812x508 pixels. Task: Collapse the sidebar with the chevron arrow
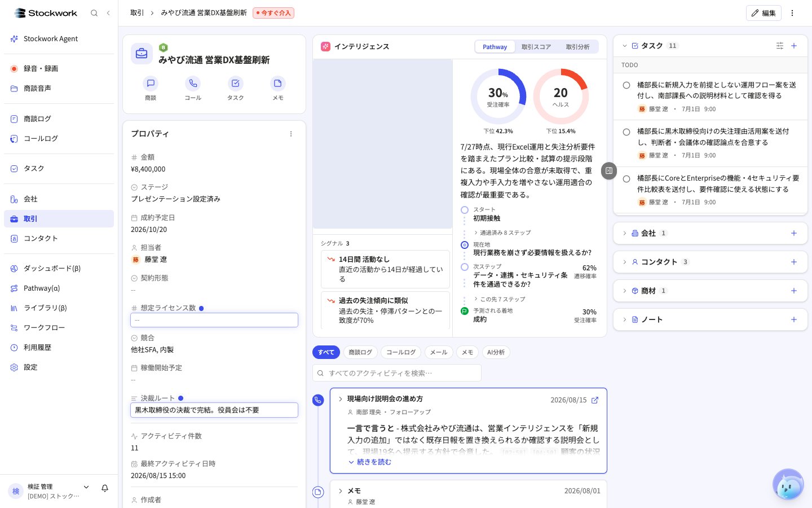pyautogui.click(x=108, y=13)
